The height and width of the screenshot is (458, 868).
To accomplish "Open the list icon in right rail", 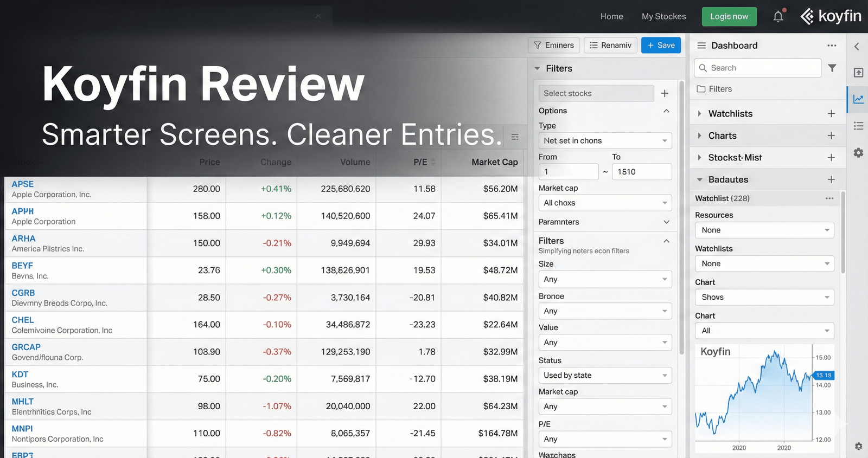I will (858, 126).
